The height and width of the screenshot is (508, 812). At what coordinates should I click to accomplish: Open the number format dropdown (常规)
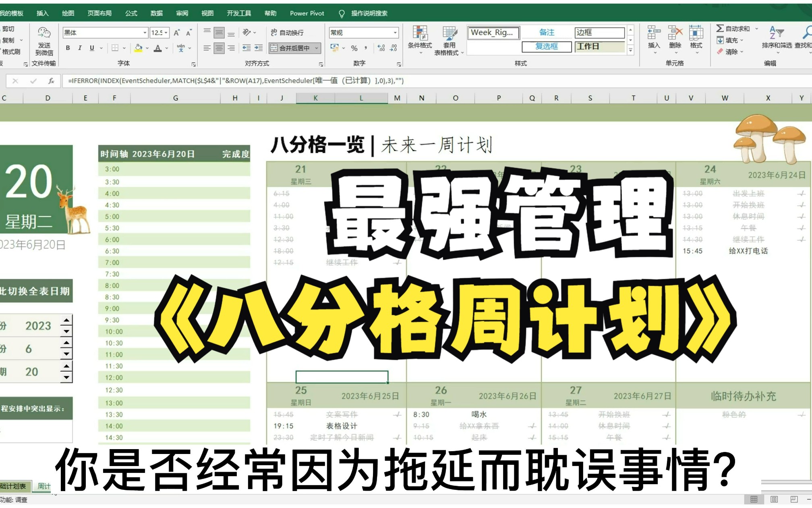(x=395, y=33)
